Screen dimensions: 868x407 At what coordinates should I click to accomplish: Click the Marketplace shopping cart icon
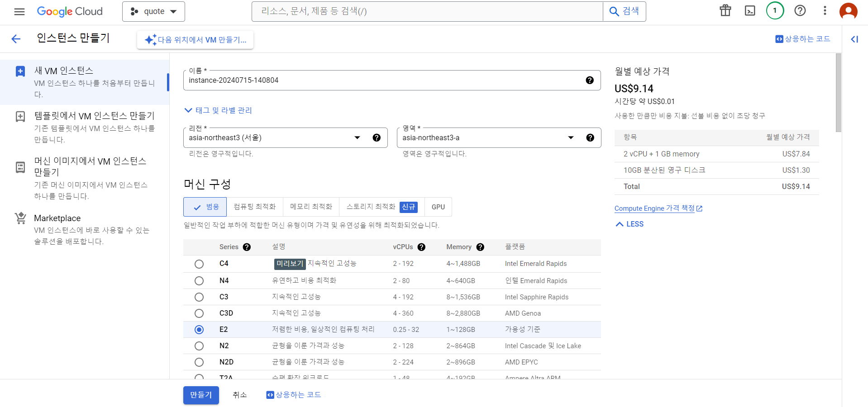(20, 218)
